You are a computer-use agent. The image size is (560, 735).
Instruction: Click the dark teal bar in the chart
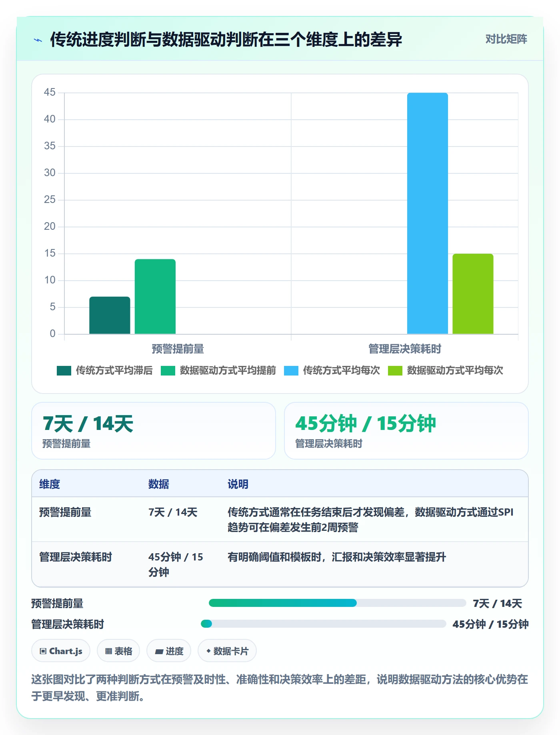(110, 315)
